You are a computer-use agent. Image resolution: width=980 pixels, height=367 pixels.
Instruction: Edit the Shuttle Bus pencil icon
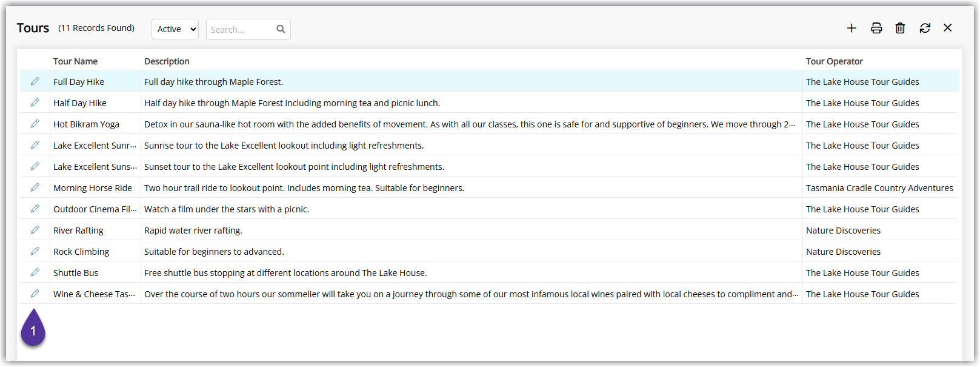pos(35,272)
